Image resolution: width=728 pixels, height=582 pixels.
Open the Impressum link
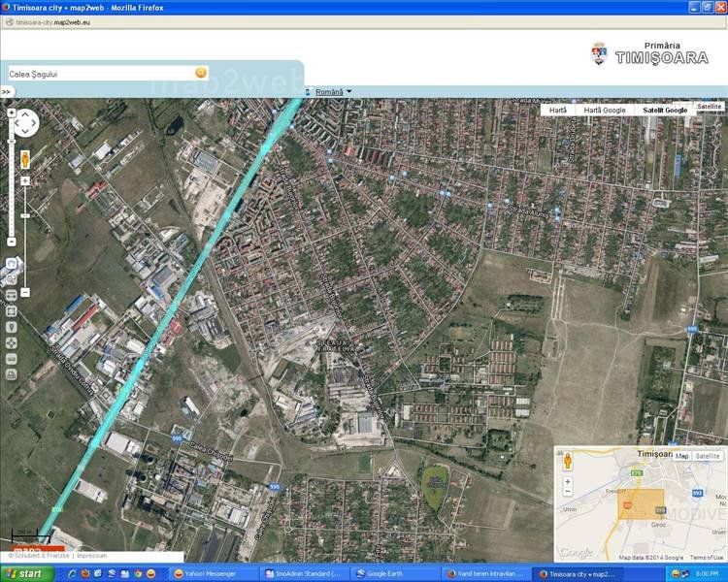pyautogui.click(x=91, y=556)
